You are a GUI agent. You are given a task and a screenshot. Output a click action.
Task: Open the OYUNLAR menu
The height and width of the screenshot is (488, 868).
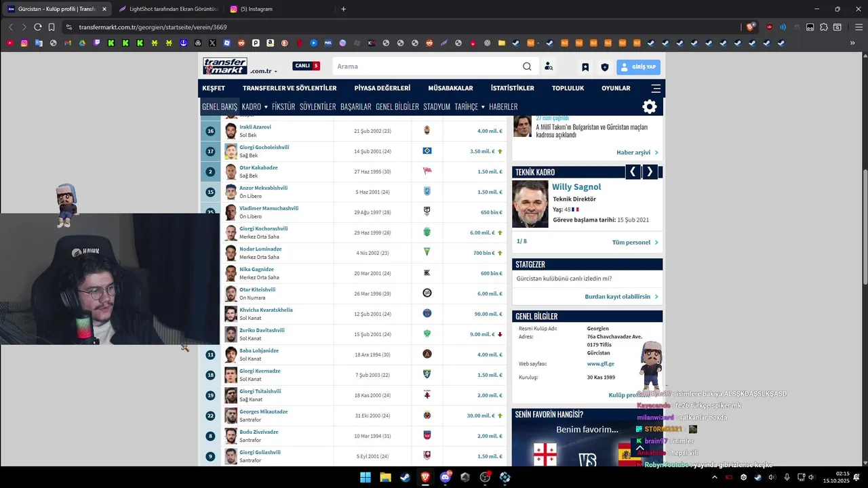(x=616, y=88)
